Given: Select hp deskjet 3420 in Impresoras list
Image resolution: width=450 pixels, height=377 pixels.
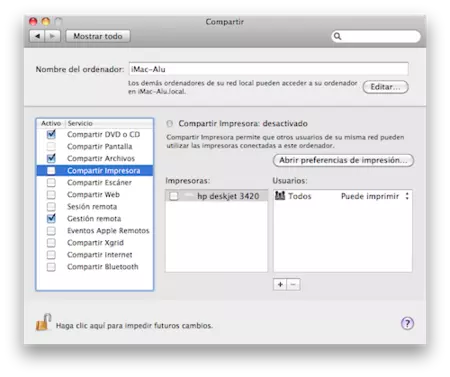Looking at the screenshot, I should (x=216, y=196).
